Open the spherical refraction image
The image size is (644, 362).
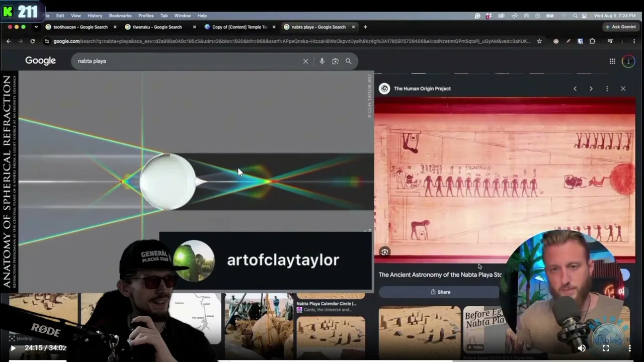[x=187, y=182]
